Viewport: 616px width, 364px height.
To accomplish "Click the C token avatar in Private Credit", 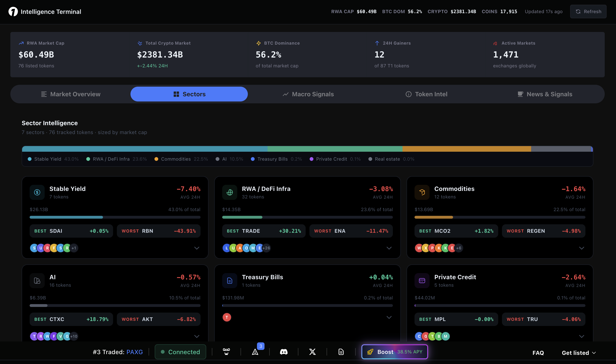I will tap(419, 336).
